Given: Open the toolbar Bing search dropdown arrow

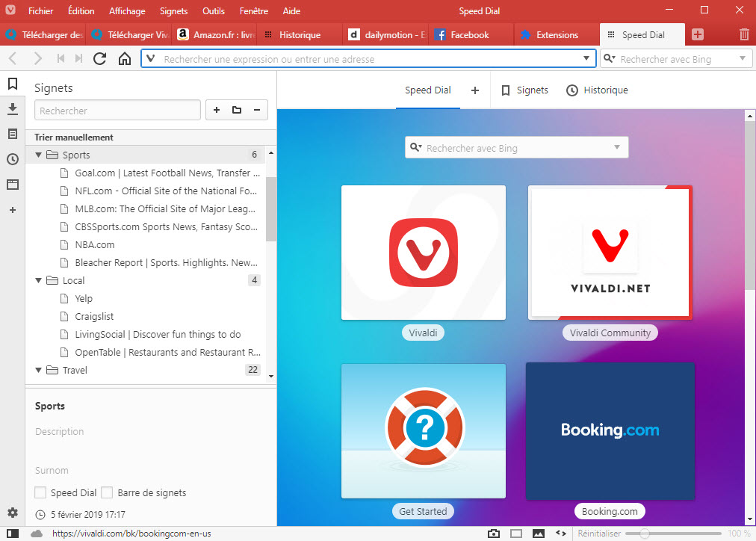Looking at the screenshot, I should 743,58.
